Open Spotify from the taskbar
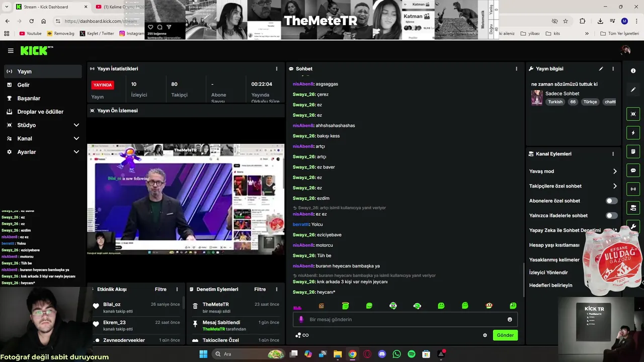The image size is (644, 362). click(412, 354)
